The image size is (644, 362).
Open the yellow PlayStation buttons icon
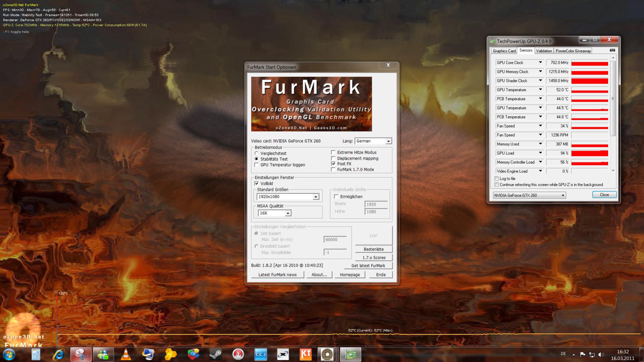171,354
